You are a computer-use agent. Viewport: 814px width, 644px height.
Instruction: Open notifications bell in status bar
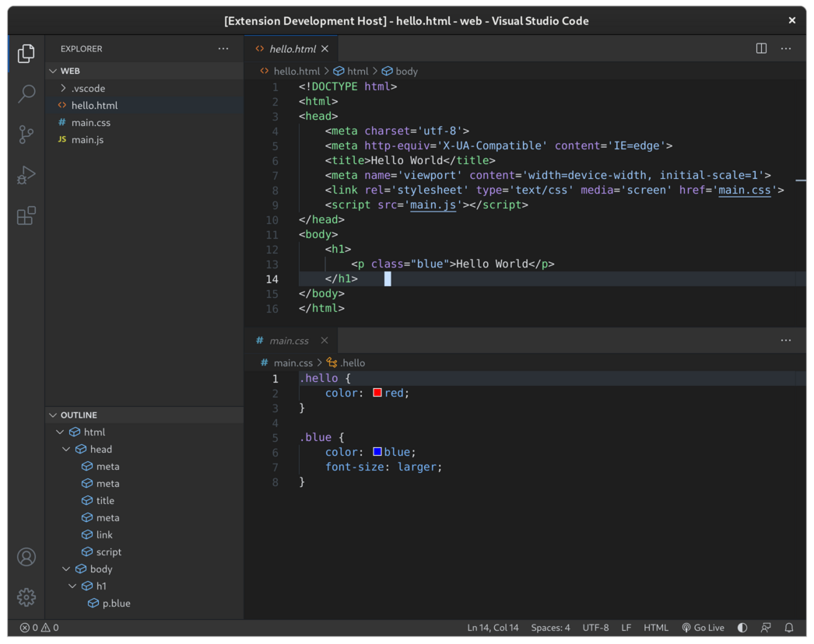pos(789,628)
